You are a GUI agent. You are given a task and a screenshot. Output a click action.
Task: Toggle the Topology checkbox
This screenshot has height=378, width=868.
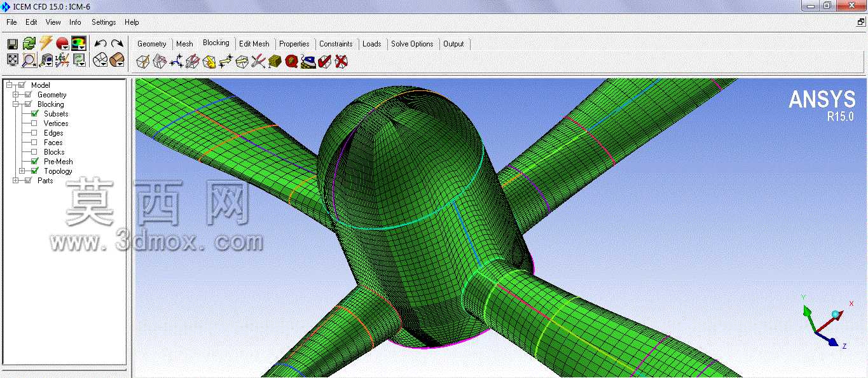pos(35,171)
